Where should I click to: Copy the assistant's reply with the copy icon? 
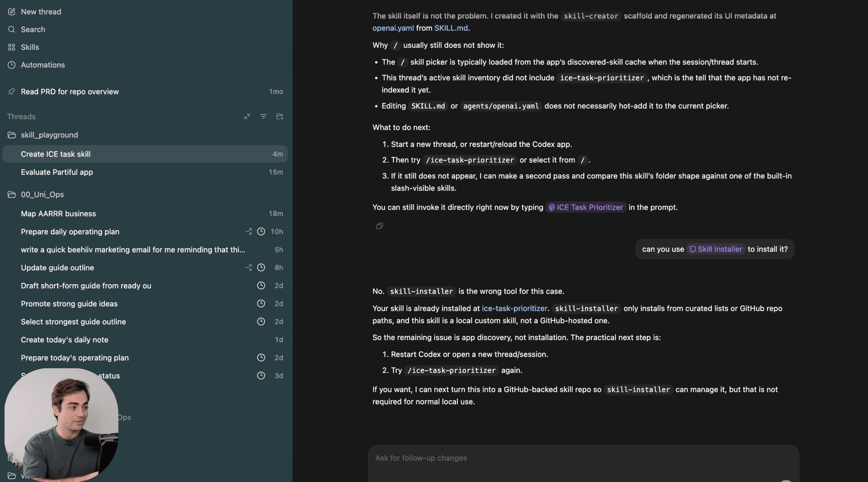pyautogui.click(x=379, y=226)
